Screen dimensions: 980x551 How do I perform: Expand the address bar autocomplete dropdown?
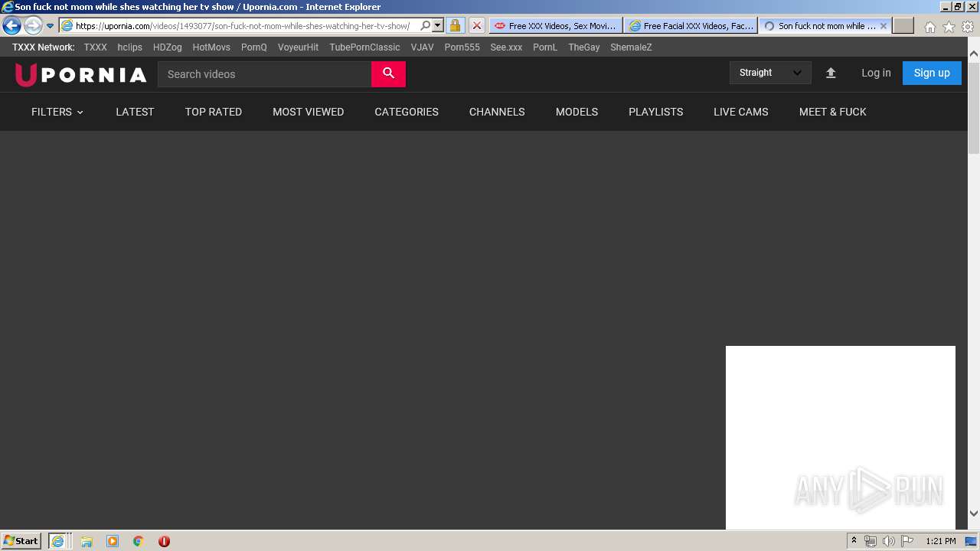coord(438,25)
